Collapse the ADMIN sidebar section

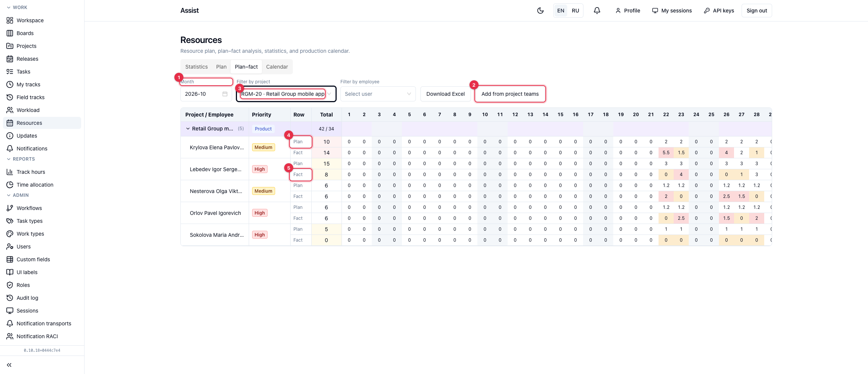tap(18, 195)
